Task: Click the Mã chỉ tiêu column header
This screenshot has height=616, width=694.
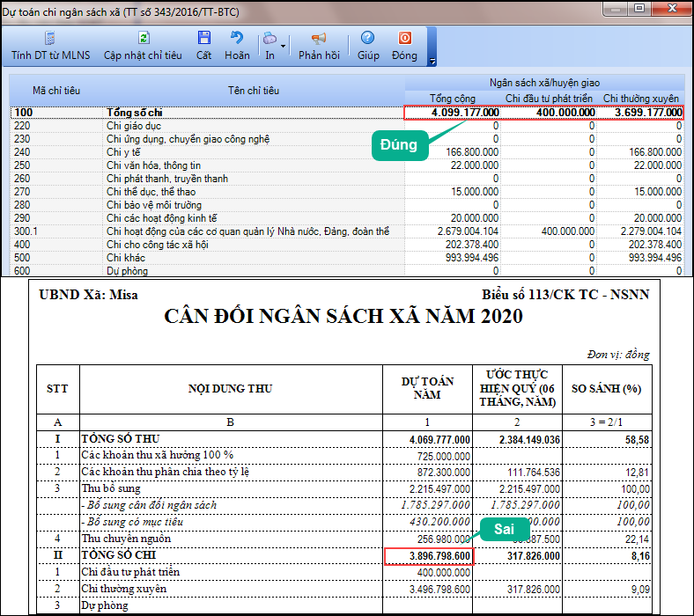Action: 56,91
